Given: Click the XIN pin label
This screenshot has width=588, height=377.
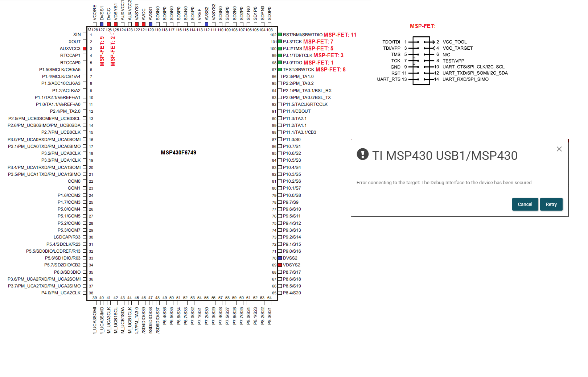Looking at the screenshot, I should click(77, 34).
